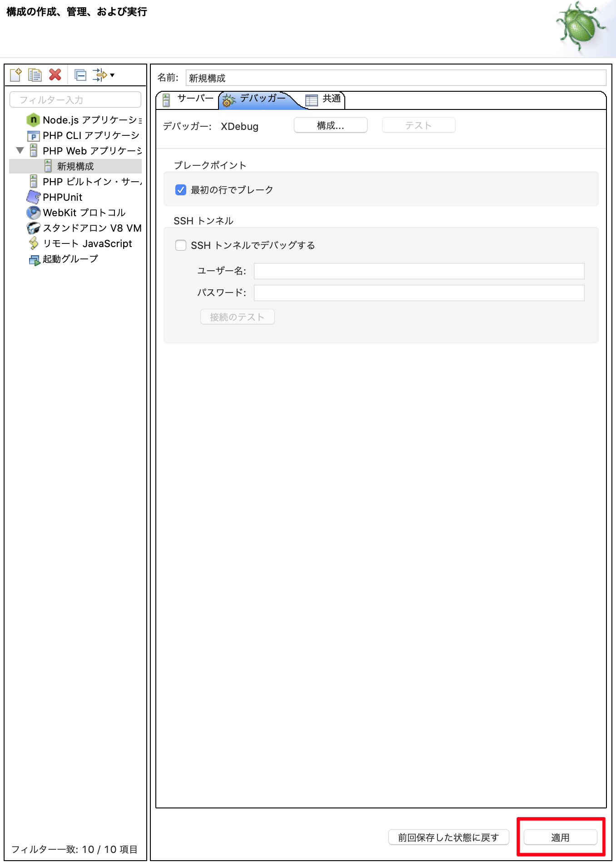Switch to the デバッガー tab
This screenshot has height=862, width=616.
point(258,99)
